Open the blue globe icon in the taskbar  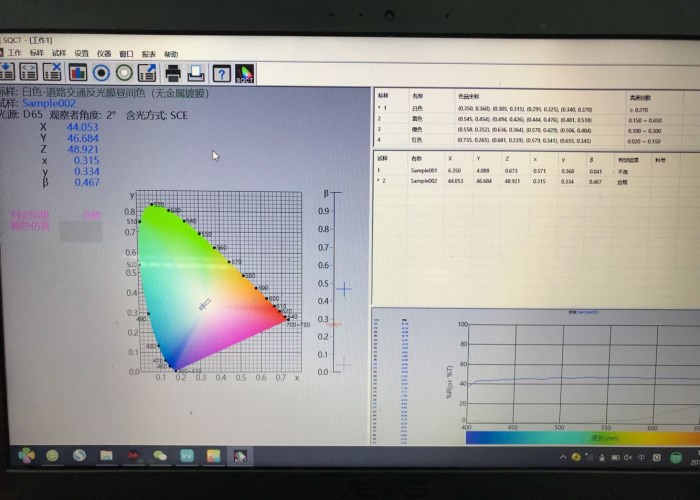coord(79,455)
